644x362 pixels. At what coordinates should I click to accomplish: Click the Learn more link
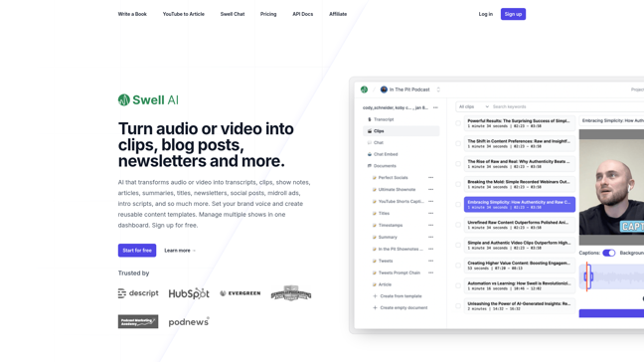tap(180, 251)
